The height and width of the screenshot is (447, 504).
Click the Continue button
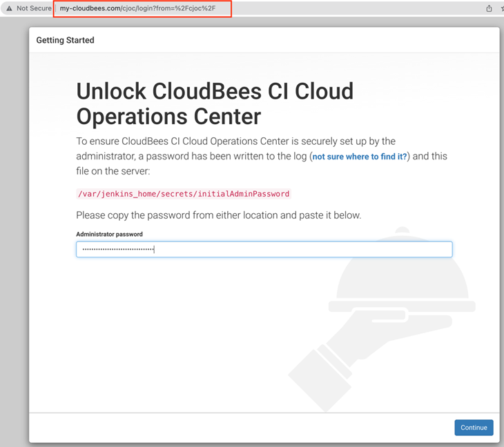[x=474, y=428]
